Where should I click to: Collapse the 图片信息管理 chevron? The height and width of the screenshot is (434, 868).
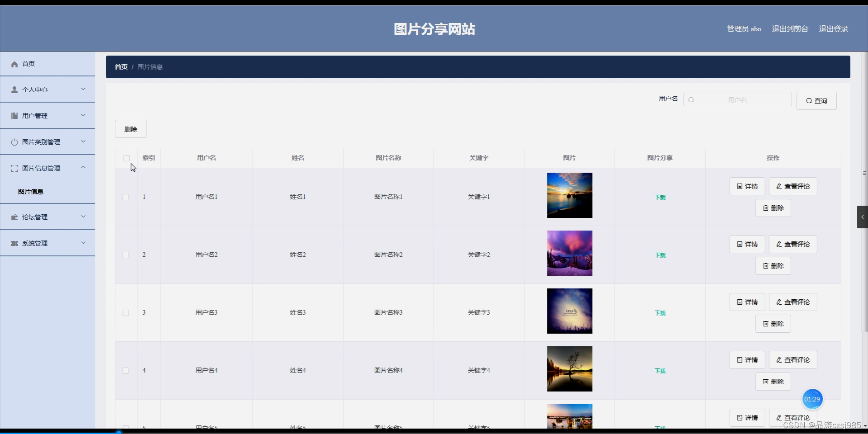tap(83, 167)
